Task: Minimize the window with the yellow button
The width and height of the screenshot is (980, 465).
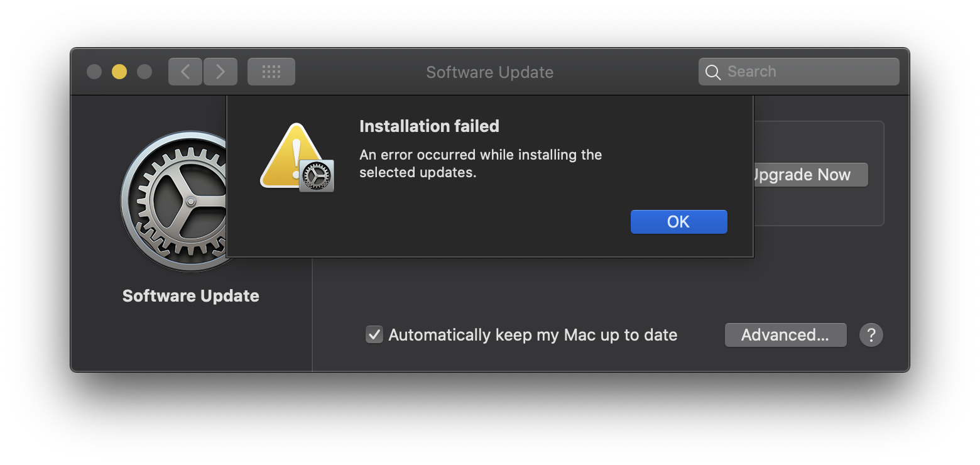Action: point(119,72)
